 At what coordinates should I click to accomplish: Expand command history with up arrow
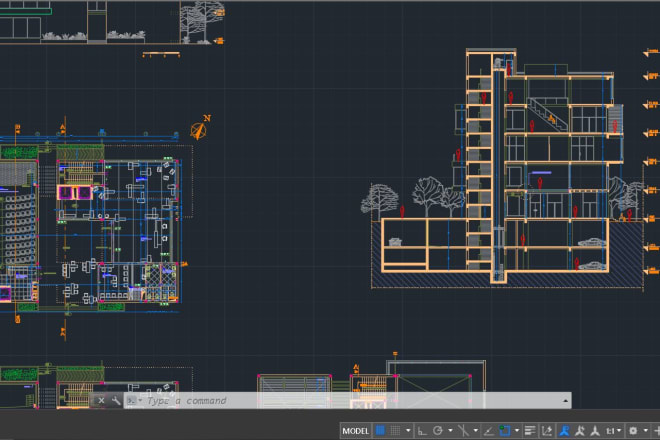[566, 401]
